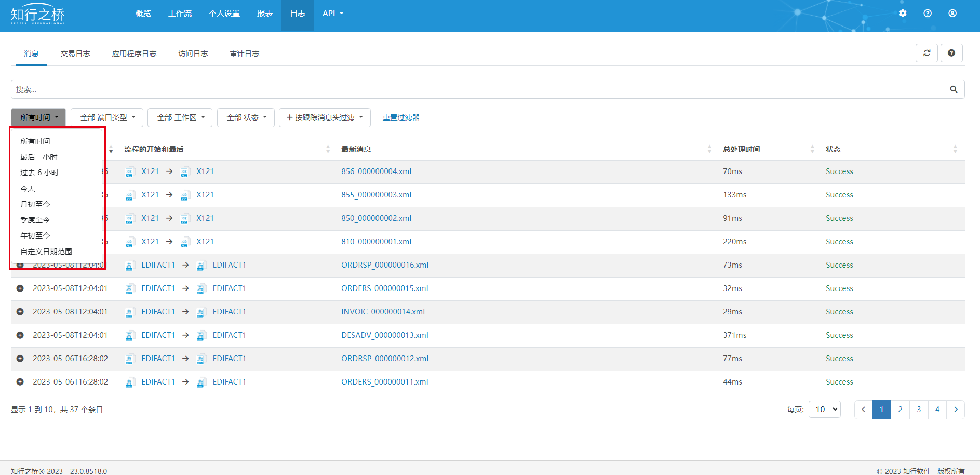Select 今天 from time menu
The height and width of the screenshot is (475, 980).
[x=28, y=189]
